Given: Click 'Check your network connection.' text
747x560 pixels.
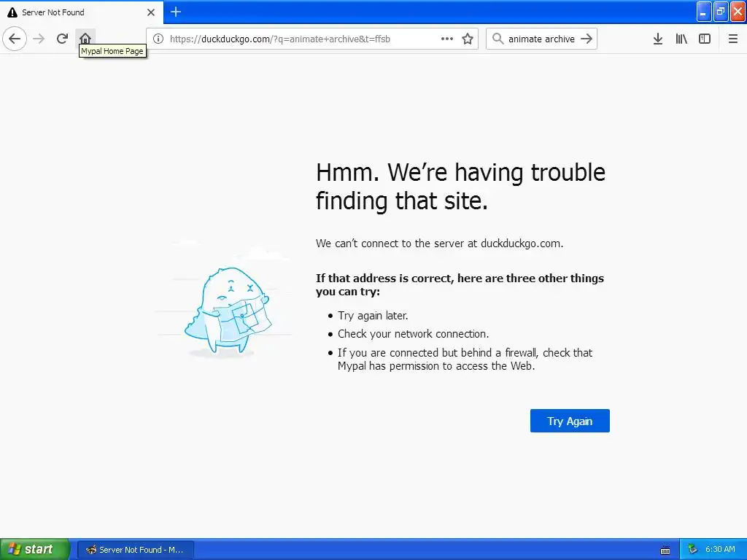Looking at the screenshot, I should (x=414, y=334).
